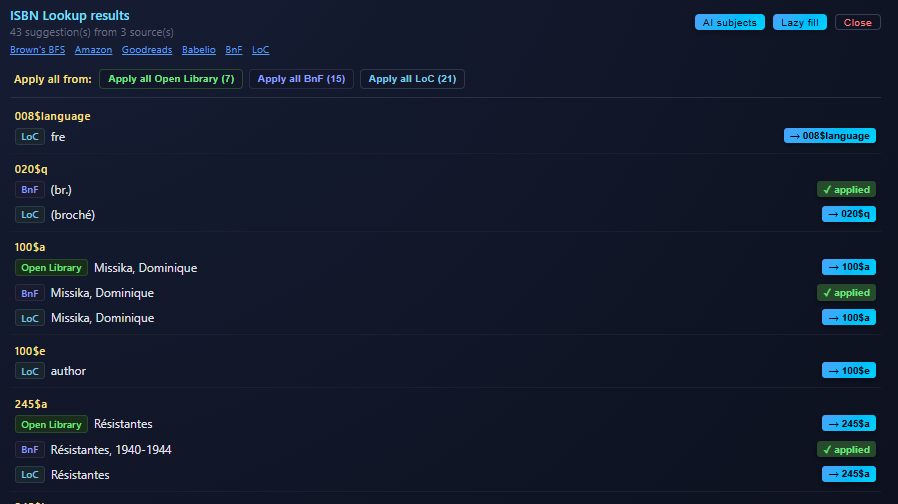
Task: Click the 100$a field heading
Action: (x=30, y=247)
